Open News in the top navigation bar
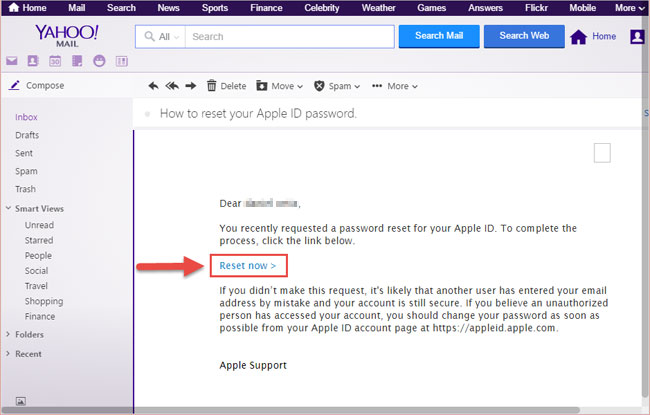The width and height of the screenshot is (650, 415). pos(168,7)
